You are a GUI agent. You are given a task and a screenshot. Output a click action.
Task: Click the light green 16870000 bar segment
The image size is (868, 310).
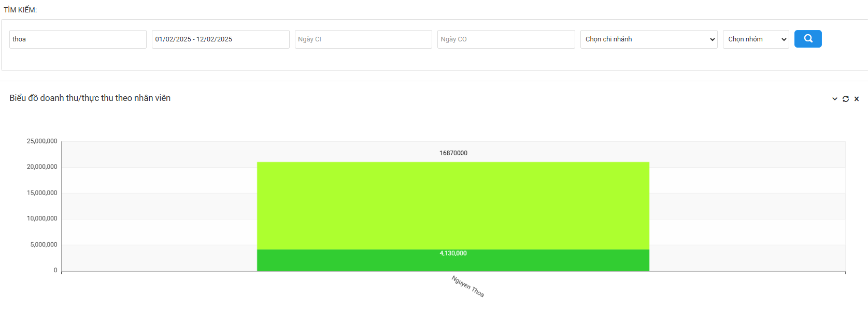click(x=453, y=206)
